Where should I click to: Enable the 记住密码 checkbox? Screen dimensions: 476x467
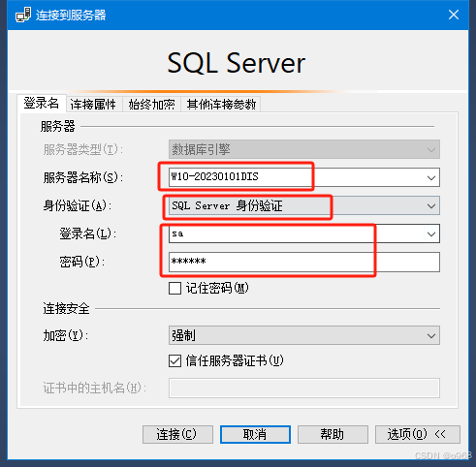175,288
